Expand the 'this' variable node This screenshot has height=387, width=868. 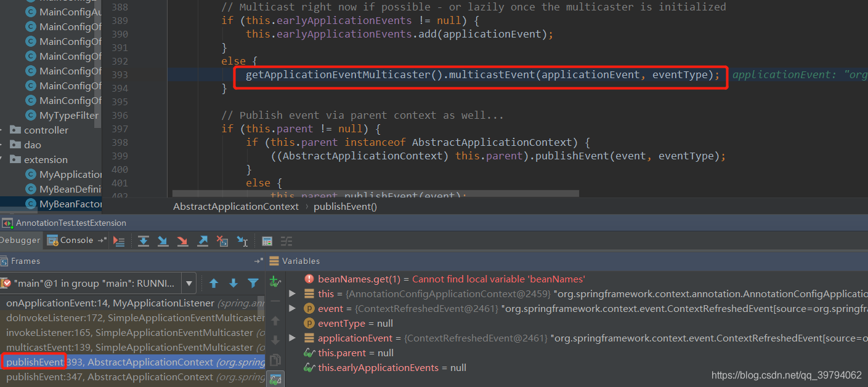tap(293, 294)
